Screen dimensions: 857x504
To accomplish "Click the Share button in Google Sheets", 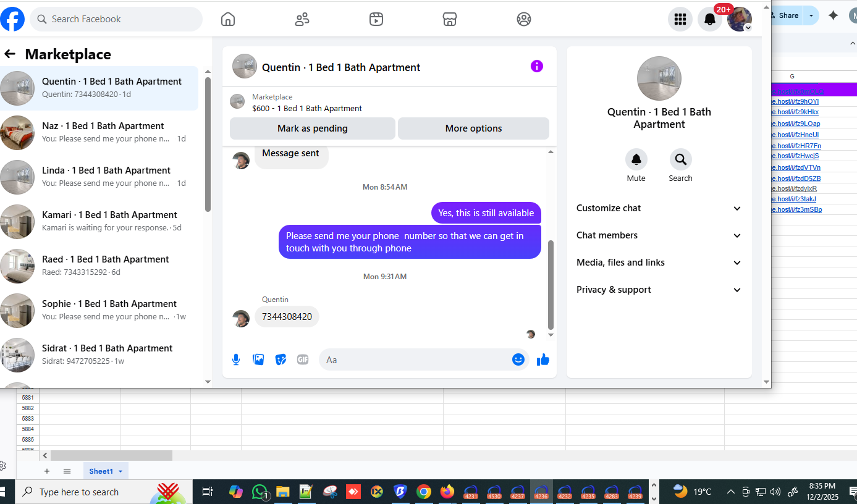I will coord(787,15).
